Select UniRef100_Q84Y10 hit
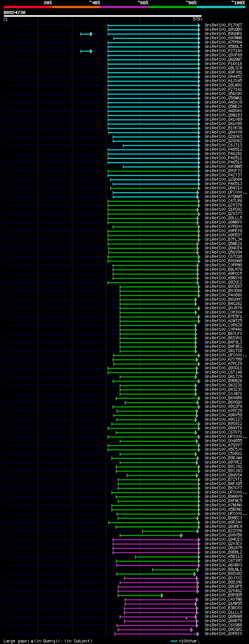The width and height of the screenshot is (249, 644). coord(223,188)
